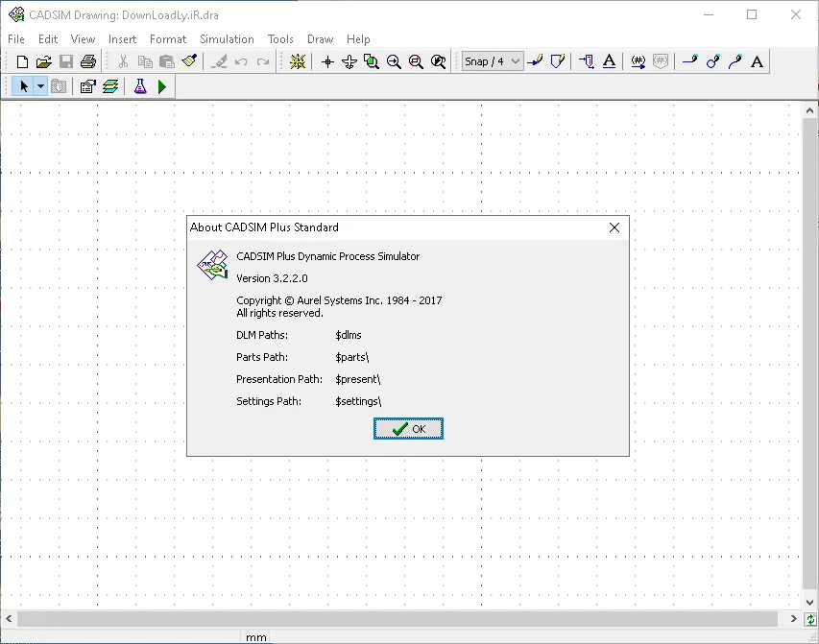Open the properties sheet icon
Image resolution: width=819 pixels, height=644 pixels.
click(87, 86)
